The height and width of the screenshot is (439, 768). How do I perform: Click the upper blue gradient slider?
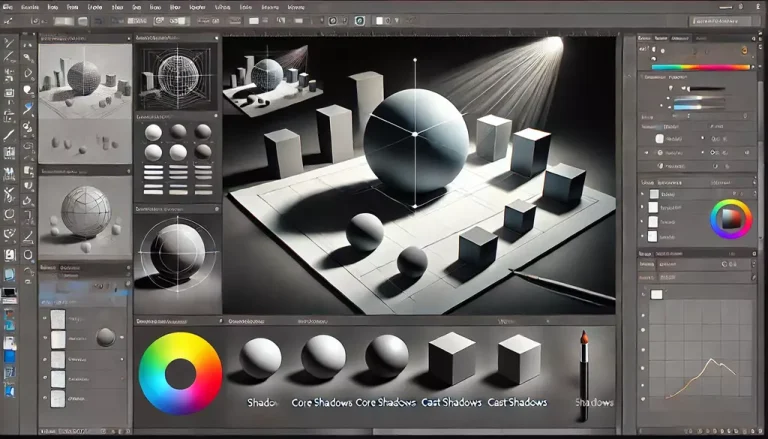pos(697,98)
